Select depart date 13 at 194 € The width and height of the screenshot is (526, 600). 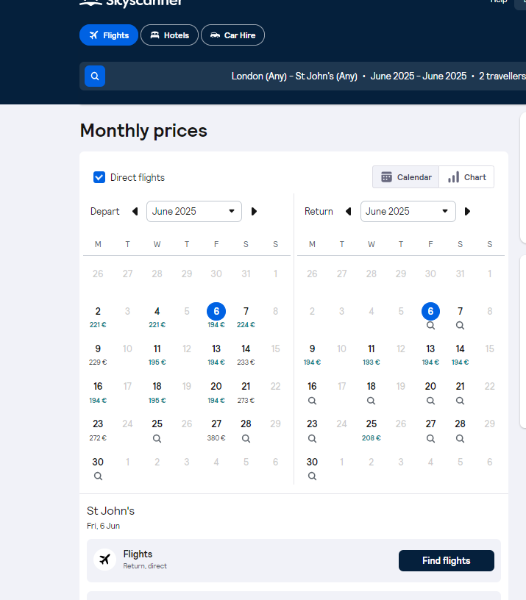click(216, 354)
